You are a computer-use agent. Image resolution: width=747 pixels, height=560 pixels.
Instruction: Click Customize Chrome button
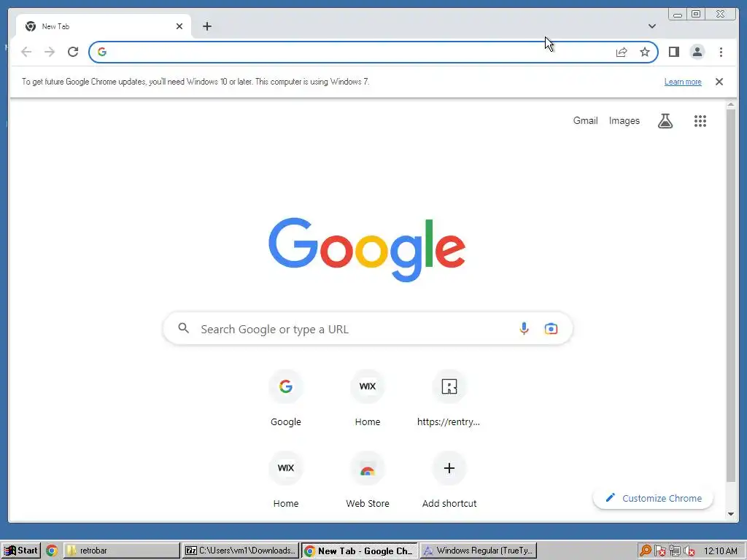[x=653, y=498]
